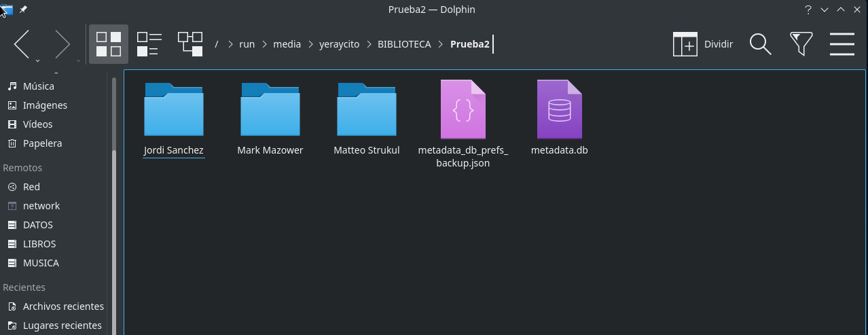Open the filter funnel bar
The image size is (868, 335).
(x=801, y=44)
